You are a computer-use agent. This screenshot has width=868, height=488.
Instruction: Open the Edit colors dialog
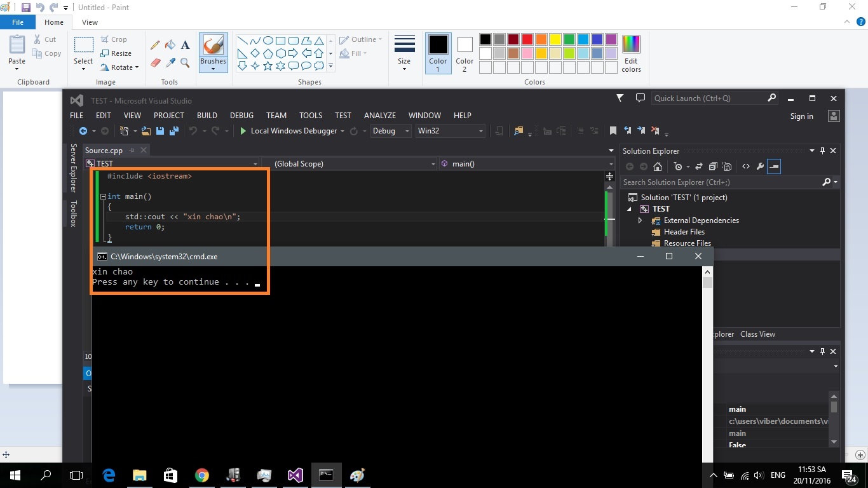click(631, 53)
